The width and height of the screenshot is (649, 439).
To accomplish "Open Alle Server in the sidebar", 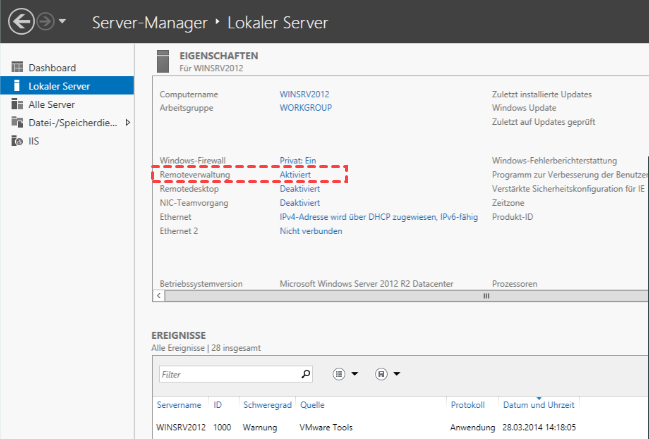I will tap(51, 104).
